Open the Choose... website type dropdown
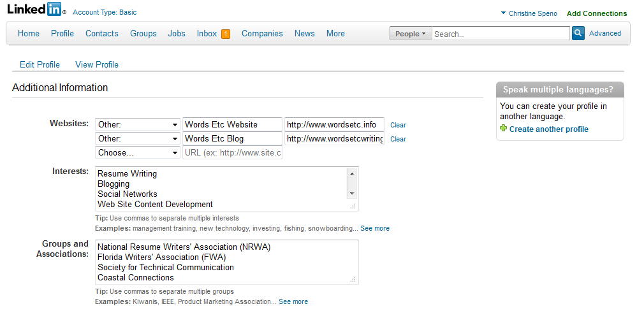This screenshot has width=644, height=311. 138,153
